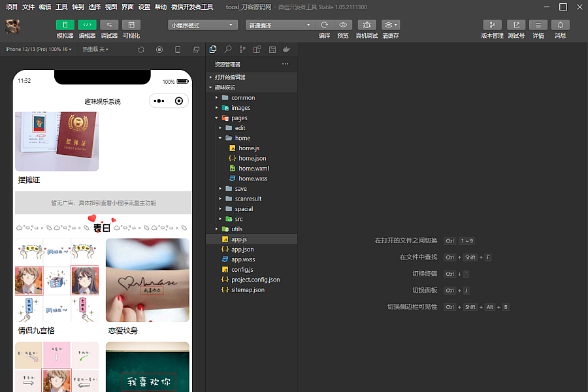588x392 pixels.
Task: Click the compile (编译) refresh icon
Action: pyautogui.click(x=324, y=25)
